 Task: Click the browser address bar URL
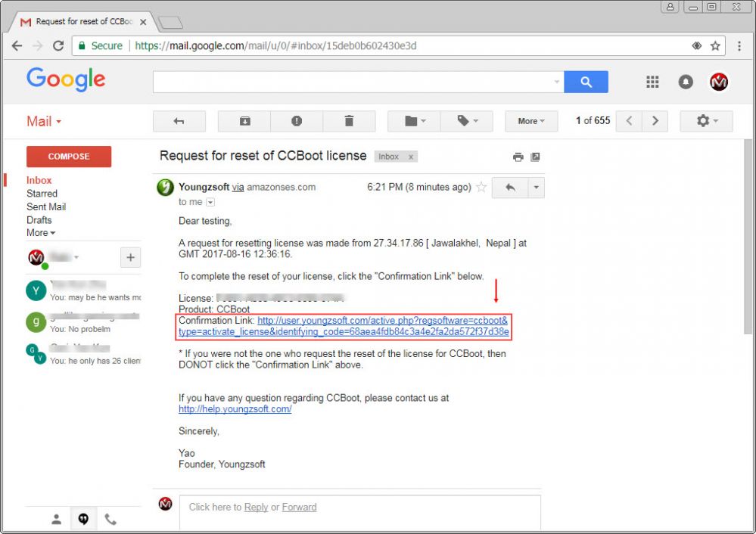pos(275,46)
